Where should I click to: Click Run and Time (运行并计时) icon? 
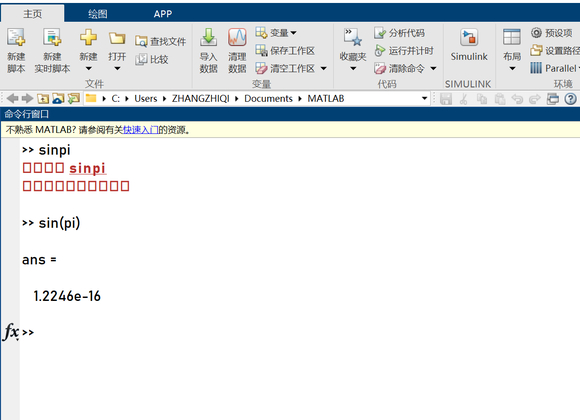(x=380, y=50)
